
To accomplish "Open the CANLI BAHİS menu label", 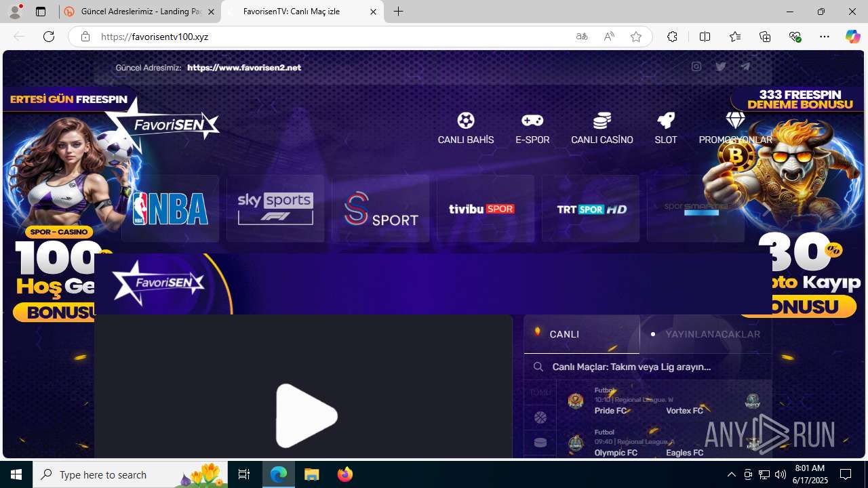I will (x=466, y=140).
